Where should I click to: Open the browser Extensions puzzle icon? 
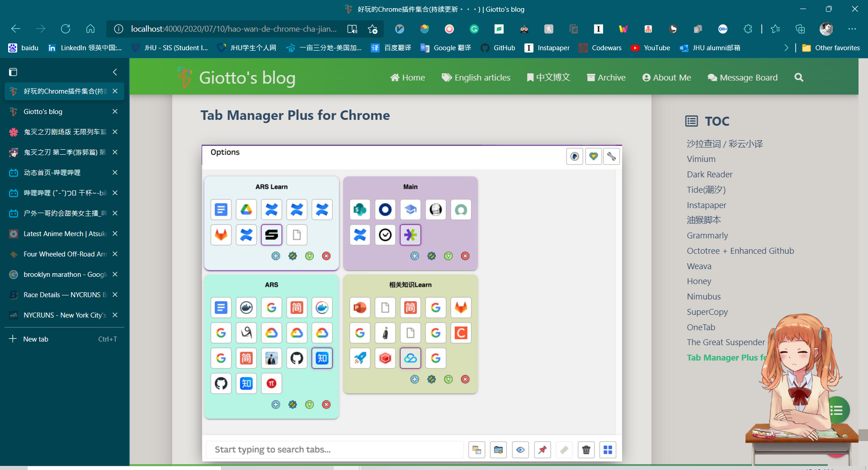pos(748,29)
